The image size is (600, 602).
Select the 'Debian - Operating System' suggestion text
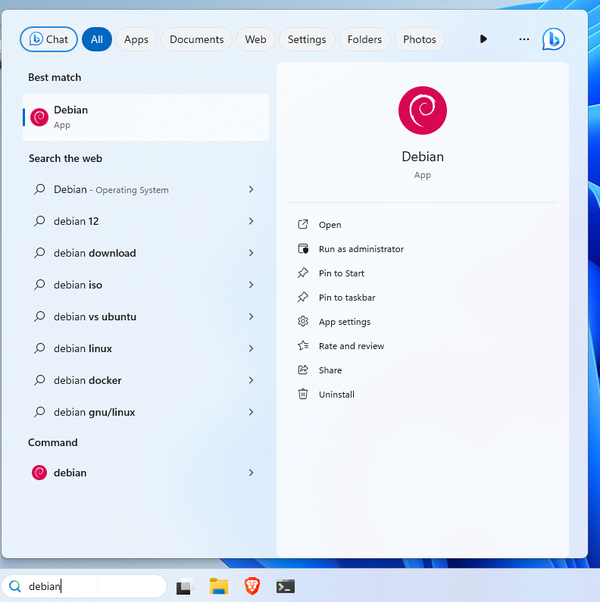pos(111,189)
